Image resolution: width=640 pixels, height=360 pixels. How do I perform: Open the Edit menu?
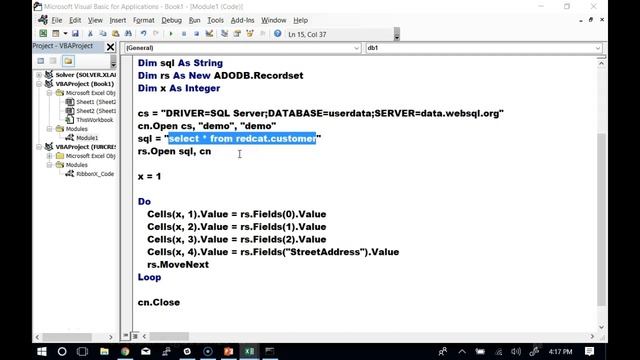[75, 20]
